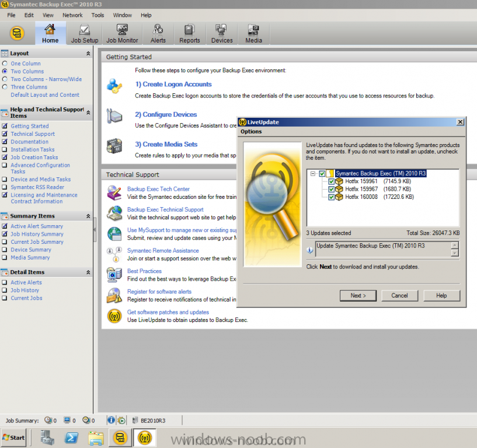Open the Media view
This screenshot has width=477, height=448.
[253, 33]
